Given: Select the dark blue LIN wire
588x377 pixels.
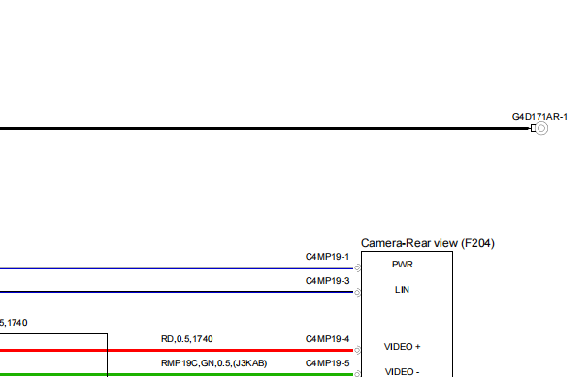Looking at the screenshot, I should coord(177,292).
